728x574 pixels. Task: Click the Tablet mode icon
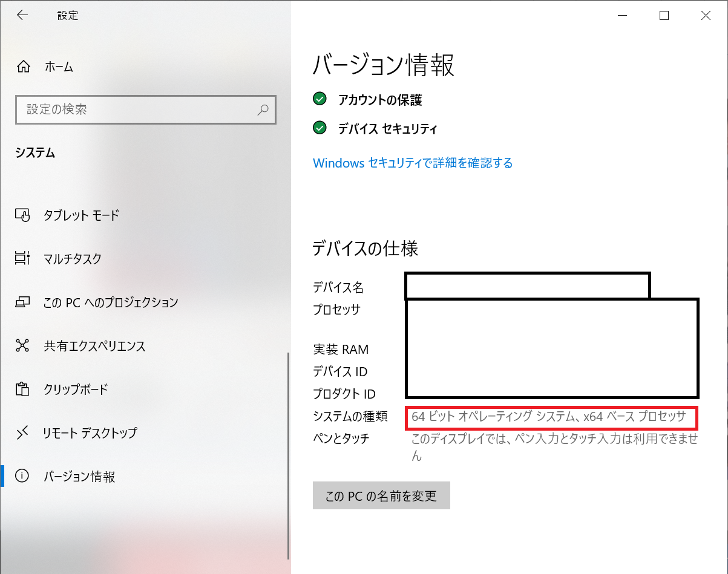pos(22,215)
